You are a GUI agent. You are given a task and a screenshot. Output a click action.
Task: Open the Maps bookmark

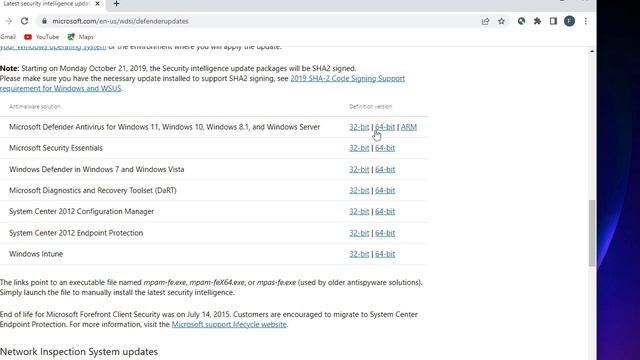(80, 37)
